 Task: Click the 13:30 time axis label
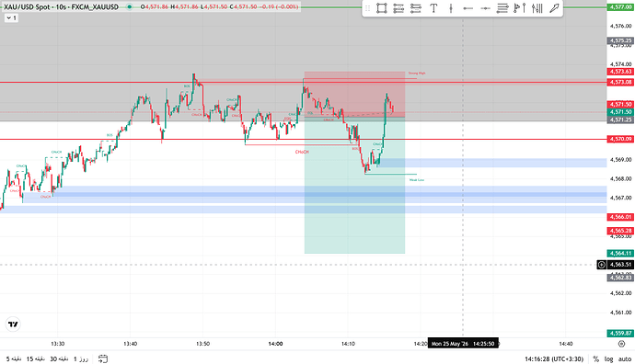point(57,344)
